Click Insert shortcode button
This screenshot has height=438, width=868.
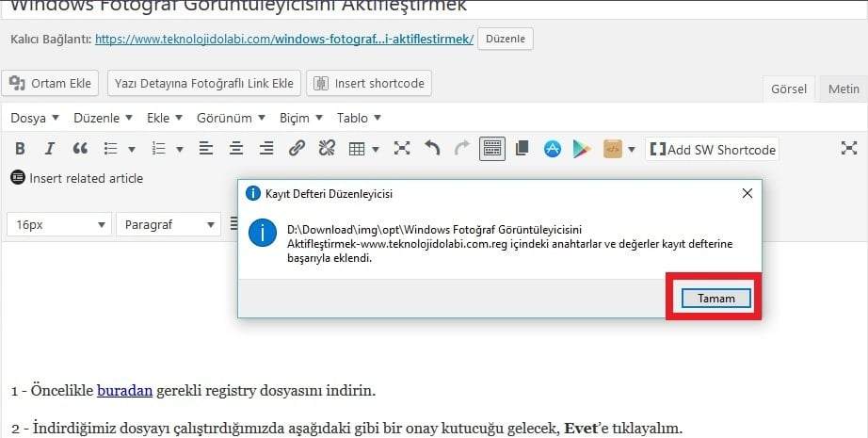click(x=369, y=83)
